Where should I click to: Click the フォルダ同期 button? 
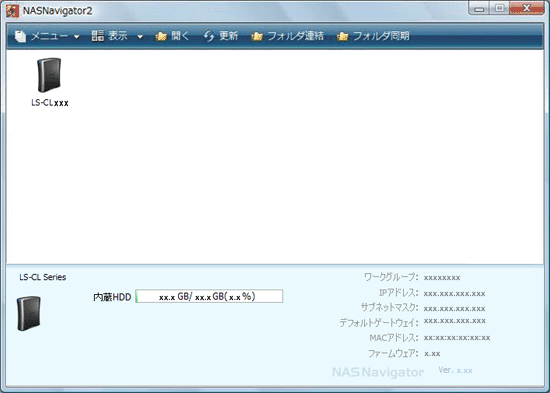pos(373,36)
